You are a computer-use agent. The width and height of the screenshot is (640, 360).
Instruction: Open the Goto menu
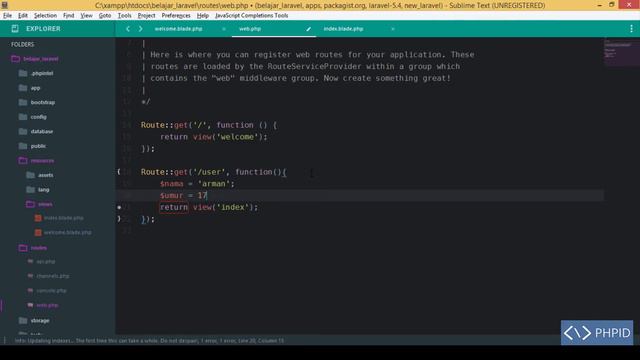(x=105, y=16)
